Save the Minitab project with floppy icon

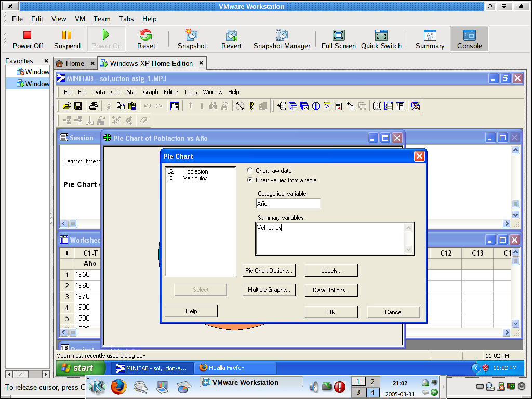[78, 106]
